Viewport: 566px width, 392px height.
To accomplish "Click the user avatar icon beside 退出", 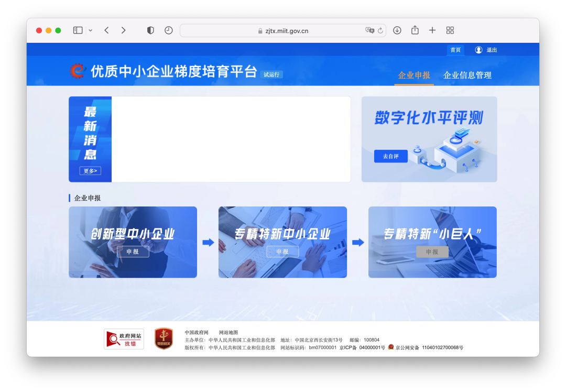I will (x=478, y=50).
